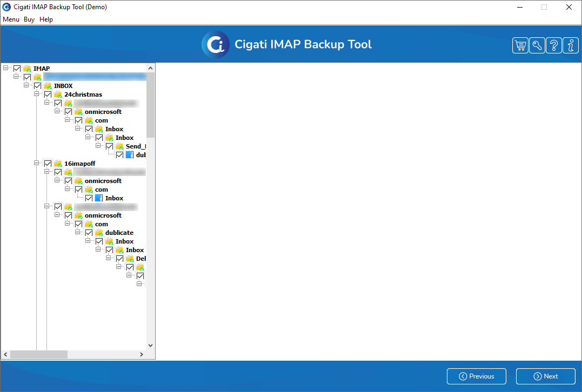Click the 16imapoff folder icon
The width and height of the screenshot is (582, 392).
pos(58,164)
